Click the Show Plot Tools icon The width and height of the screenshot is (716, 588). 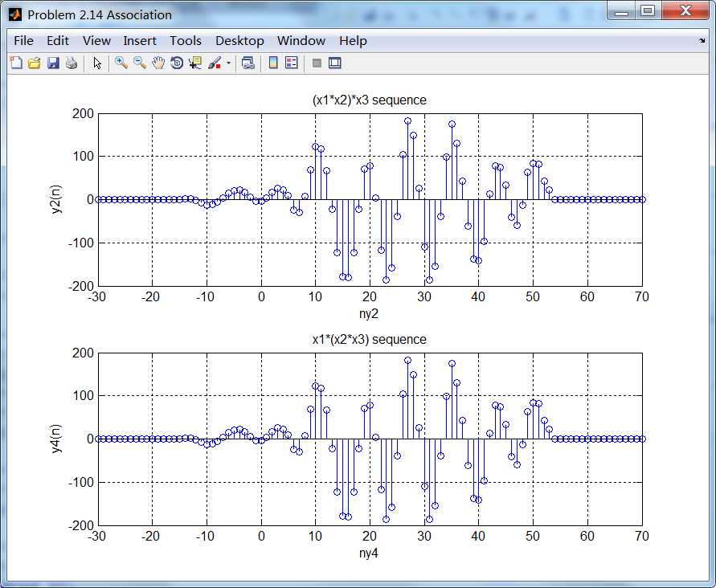335,63
